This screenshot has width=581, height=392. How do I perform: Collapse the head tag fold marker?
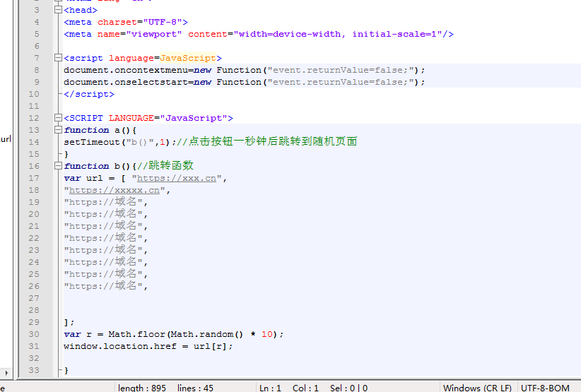coord(57,11)
